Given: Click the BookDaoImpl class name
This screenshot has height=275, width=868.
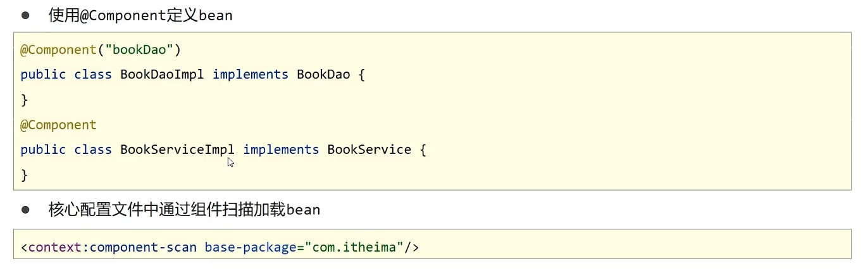Looking at the screenshot, I should pos(163,75).
